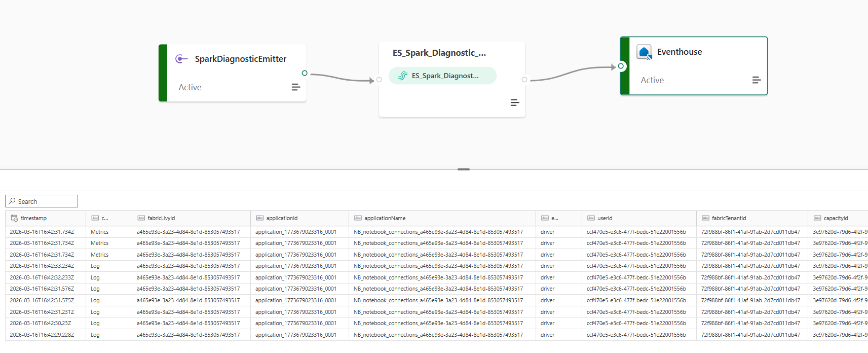The image size is (868, 353).
Task: Click the eventstream icon in ES_Spark_Diagnost pill
Action: pos(403,76)
